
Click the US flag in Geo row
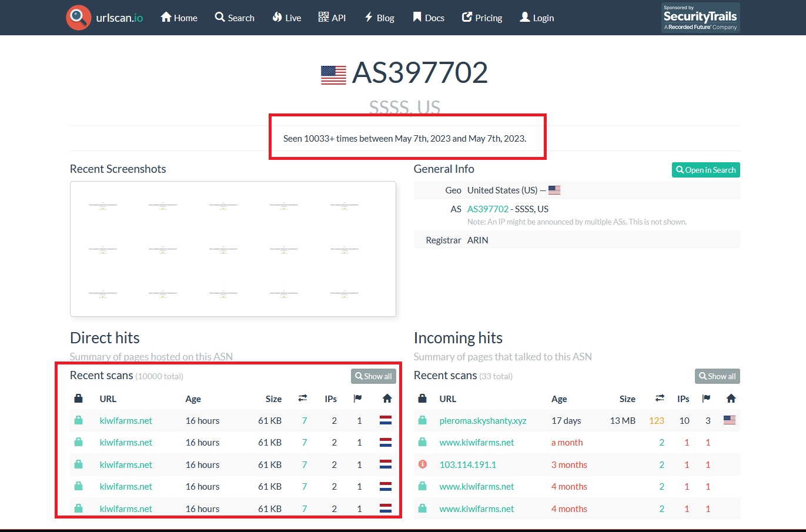click(x=554, y=190)
